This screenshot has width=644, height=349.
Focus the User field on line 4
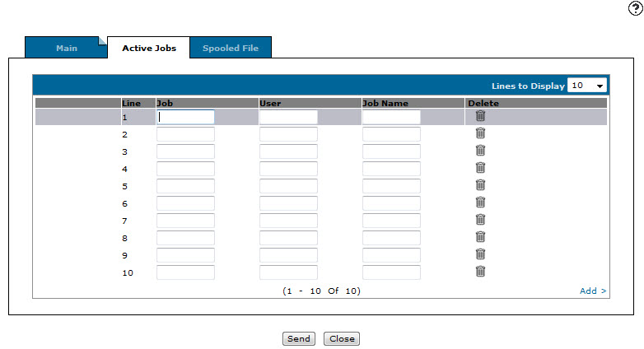288,169
